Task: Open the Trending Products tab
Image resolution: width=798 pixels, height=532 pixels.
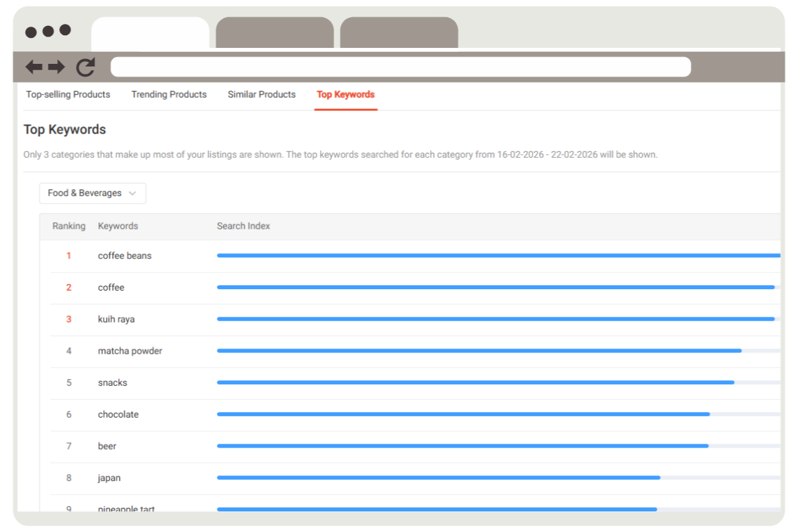Action: point(169,94)
